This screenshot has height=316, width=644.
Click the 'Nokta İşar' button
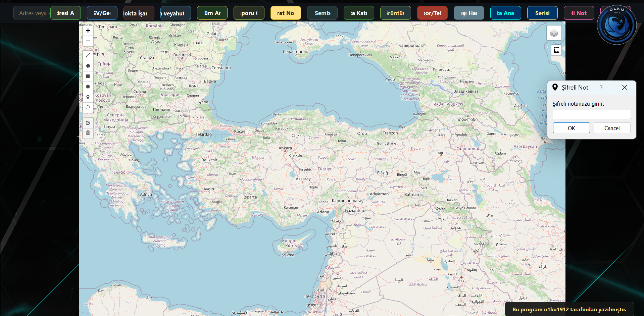[139, 13]
